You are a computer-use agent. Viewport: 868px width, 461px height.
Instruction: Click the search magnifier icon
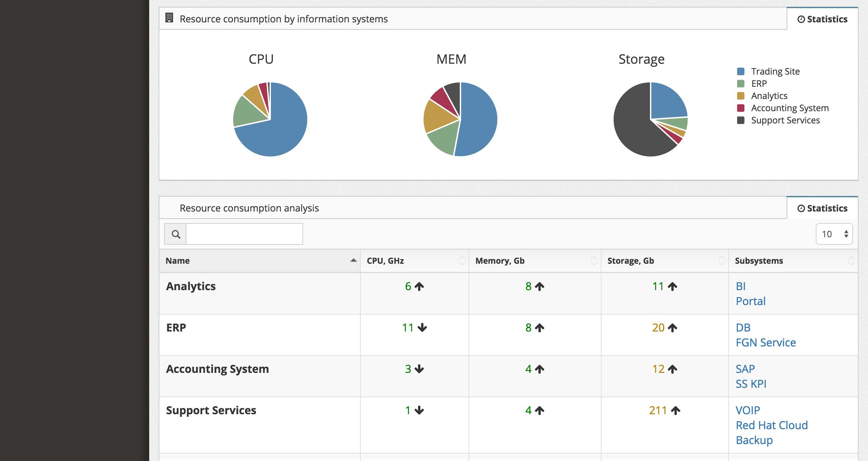point(176,234)
